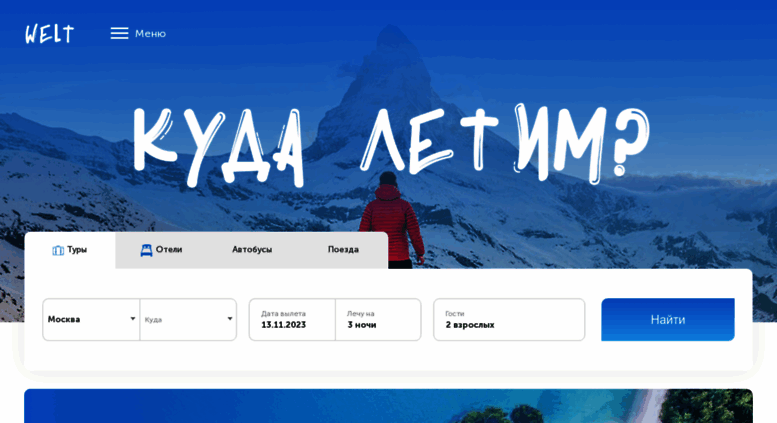The height and width of the screenshot is (423, 777).
Task: Select the Отели tab
Action: click(x=161, y=250)
